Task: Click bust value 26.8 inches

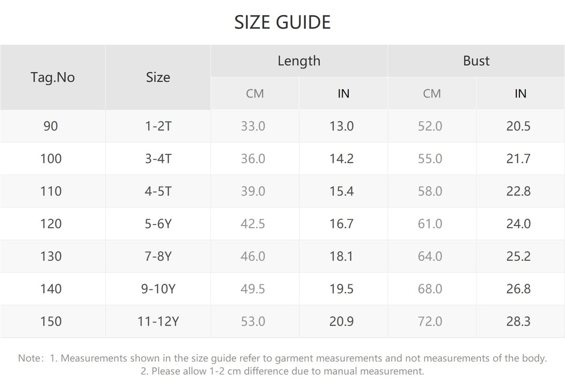Action: point(520,289)
